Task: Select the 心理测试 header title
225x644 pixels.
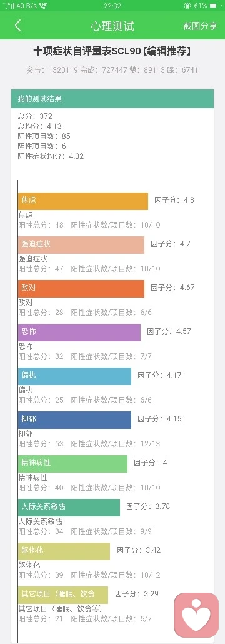Action: coord(112,26)
